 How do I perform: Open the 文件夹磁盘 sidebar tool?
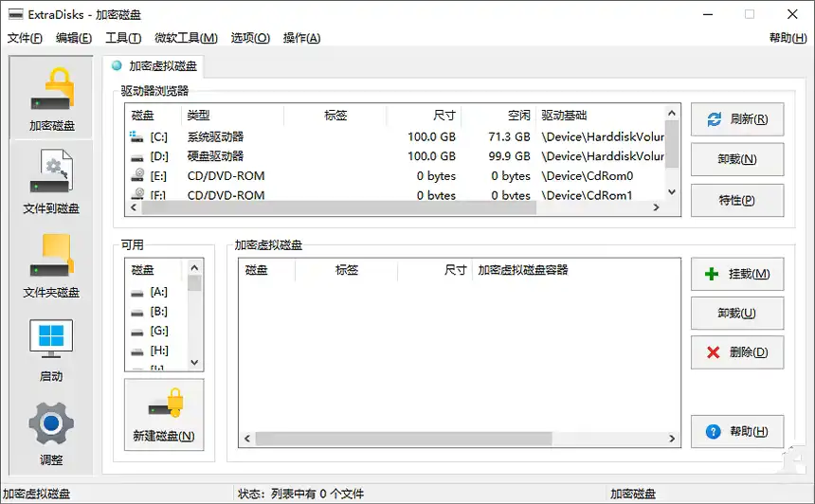[51, 265]
